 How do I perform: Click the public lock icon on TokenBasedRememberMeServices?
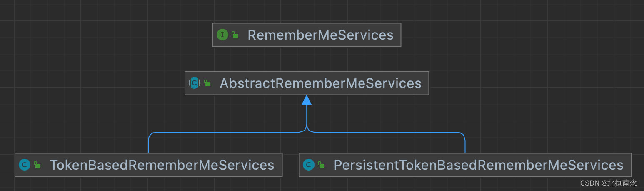click(37, 165)
